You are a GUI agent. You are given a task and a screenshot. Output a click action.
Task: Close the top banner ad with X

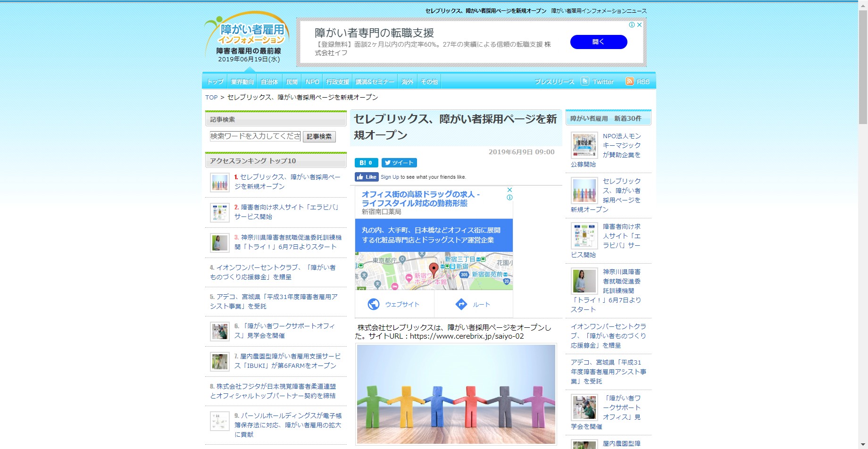[639, 25]
